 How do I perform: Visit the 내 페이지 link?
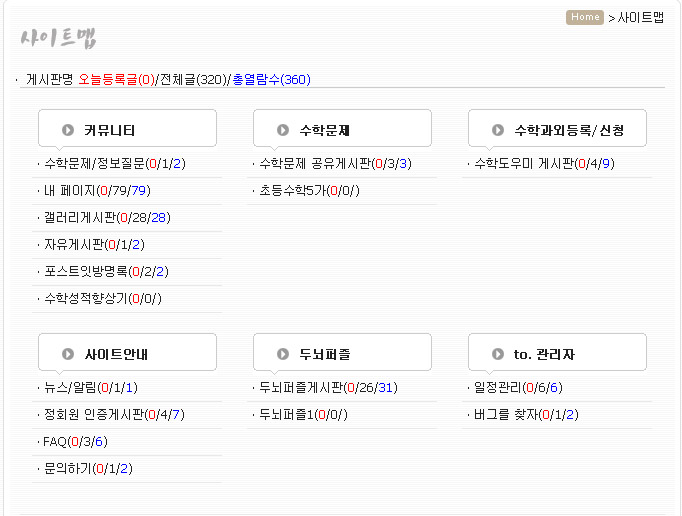click(69, 190)
